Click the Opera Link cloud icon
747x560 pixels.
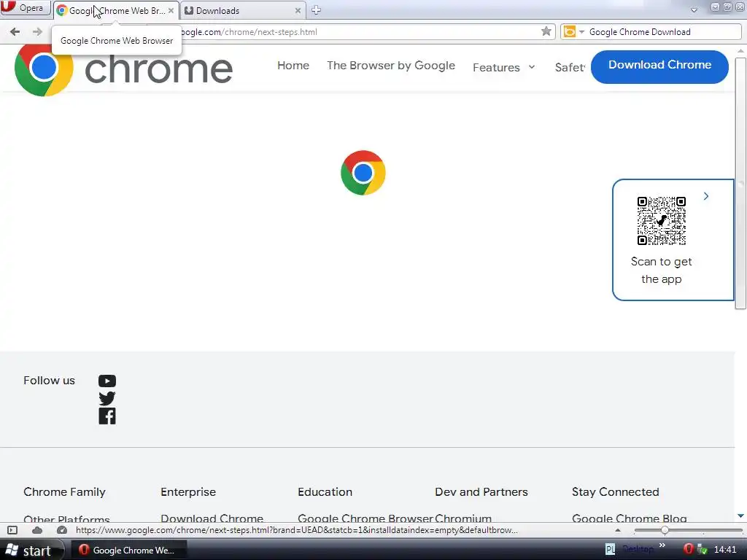(x=37, y=530)
